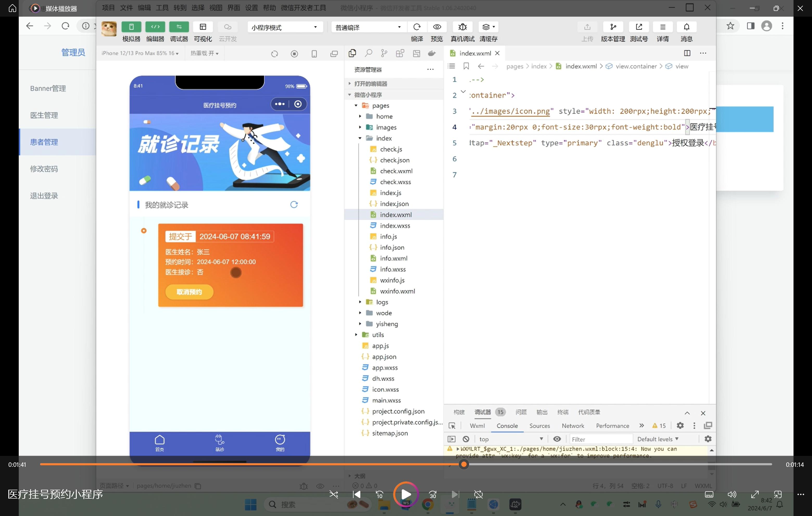Viewport: 812px width, 516px height.
Task: Click the split editor icon
Action: coord(687,53)
